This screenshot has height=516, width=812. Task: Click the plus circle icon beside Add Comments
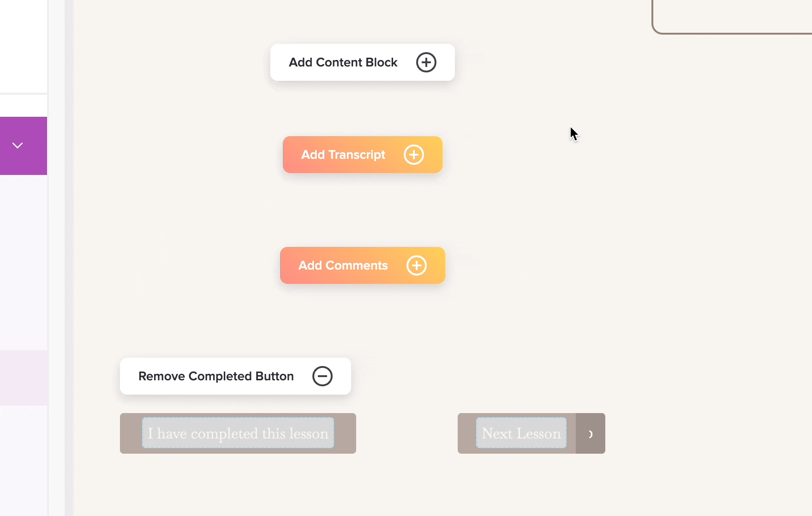(417, 265)
